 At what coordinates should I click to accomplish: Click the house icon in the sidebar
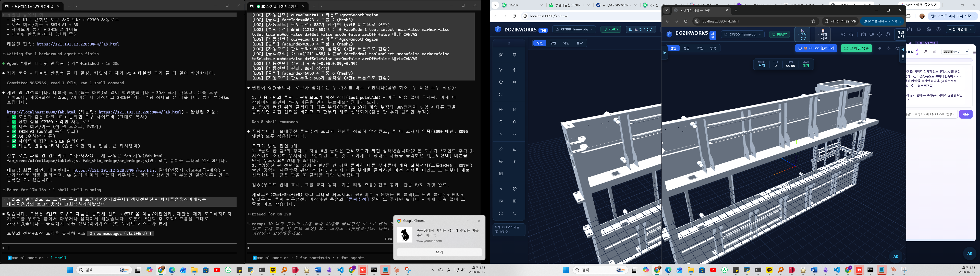(514, 122)
